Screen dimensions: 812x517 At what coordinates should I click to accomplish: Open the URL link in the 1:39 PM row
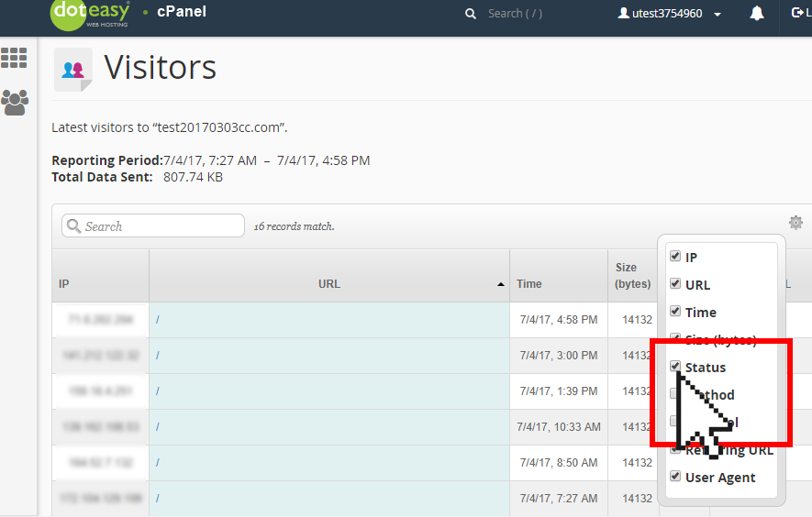point(158,391)
